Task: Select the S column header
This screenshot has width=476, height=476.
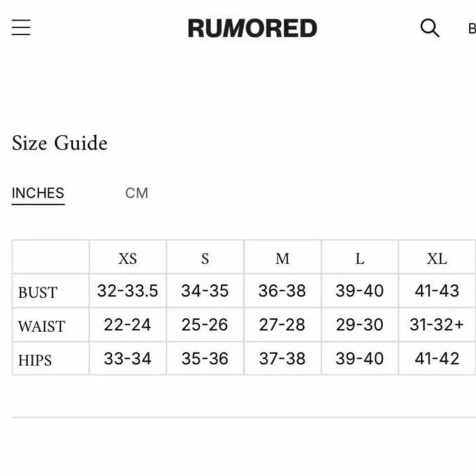Action: pyautogui.click(x=205, y=258)
